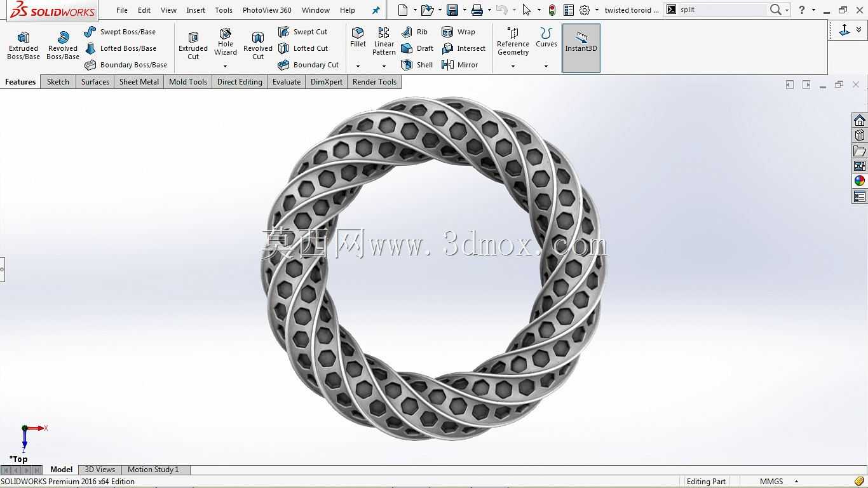The height and width of the screenshot is (488, 868).
Task: Switch to the Direct Editing tab
Action: (x=240, y=82)
